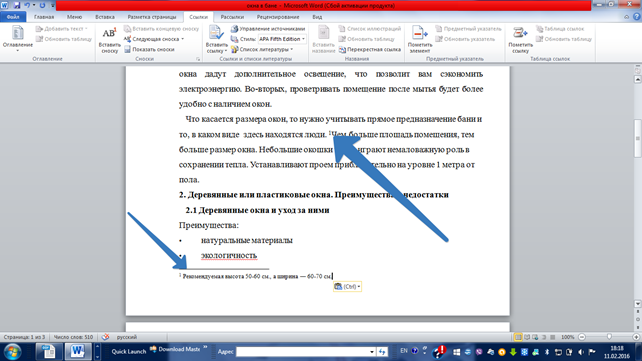Screen dimensions: 642x361
Task: Click the vertical scrollbar thumb
Action: click(637, 138)
